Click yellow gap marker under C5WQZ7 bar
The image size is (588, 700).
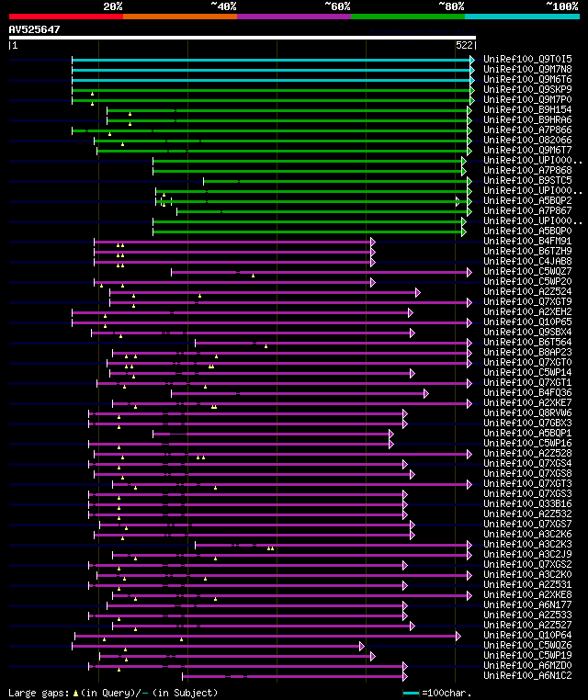coord(254,276)
